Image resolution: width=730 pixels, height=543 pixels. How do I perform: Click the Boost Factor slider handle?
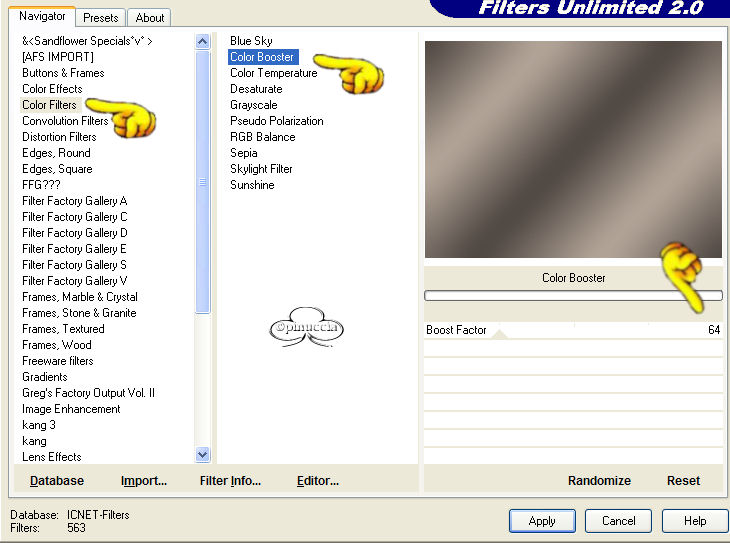(x=499, y=333)
